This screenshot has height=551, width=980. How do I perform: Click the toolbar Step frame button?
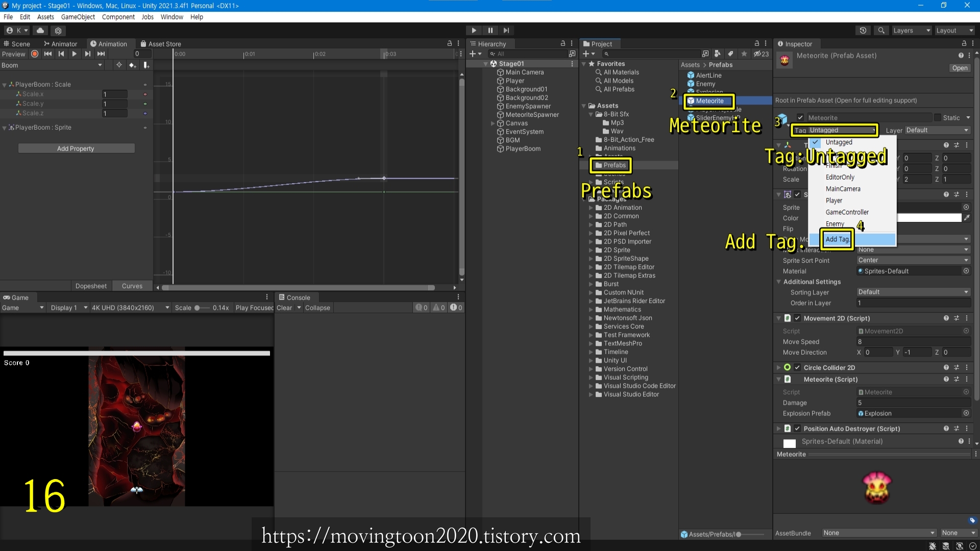pyautogui.click(x=506, y=31)
